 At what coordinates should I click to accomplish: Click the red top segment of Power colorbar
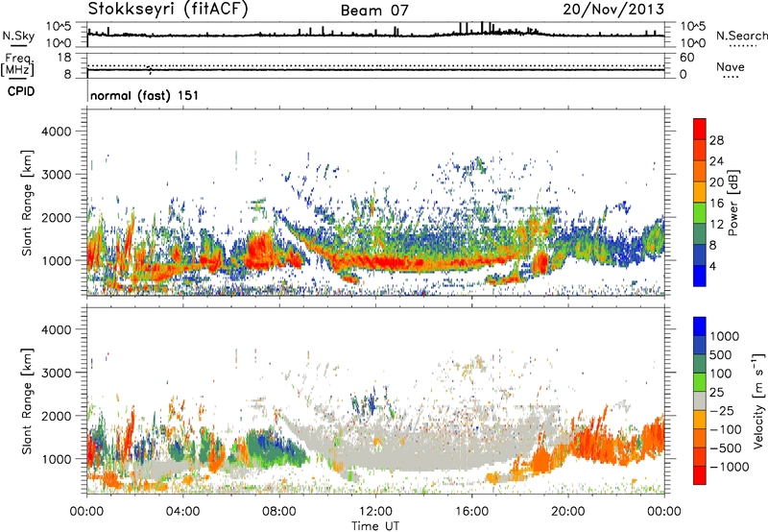point(700,129)
